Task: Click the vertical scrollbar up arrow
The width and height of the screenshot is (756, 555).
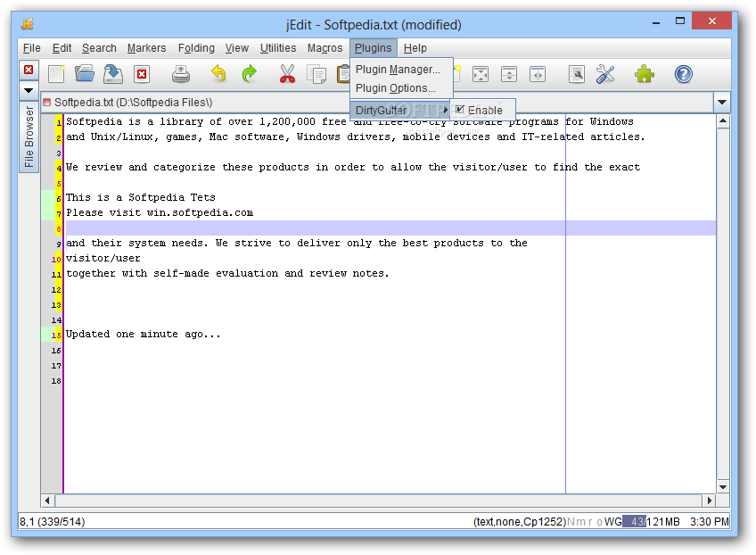Action: [723, 121]
